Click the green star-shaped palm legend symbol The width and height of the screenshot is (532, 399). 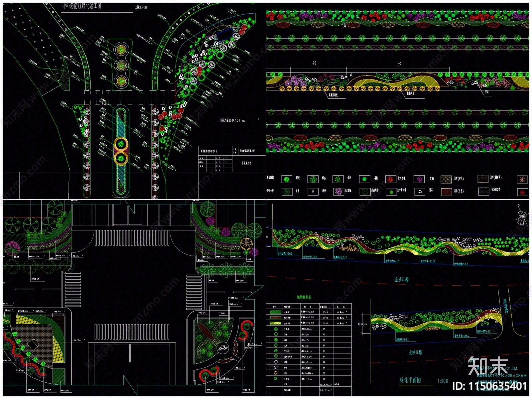tap(338, 179)
